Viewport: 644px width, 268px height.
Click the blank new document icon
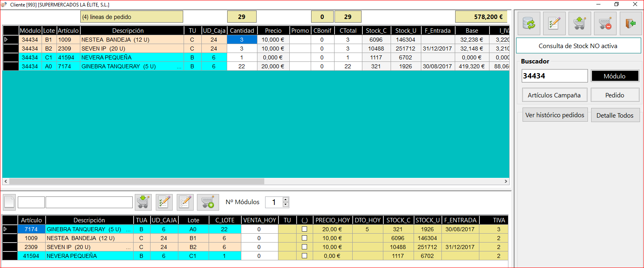pos(9,202)
